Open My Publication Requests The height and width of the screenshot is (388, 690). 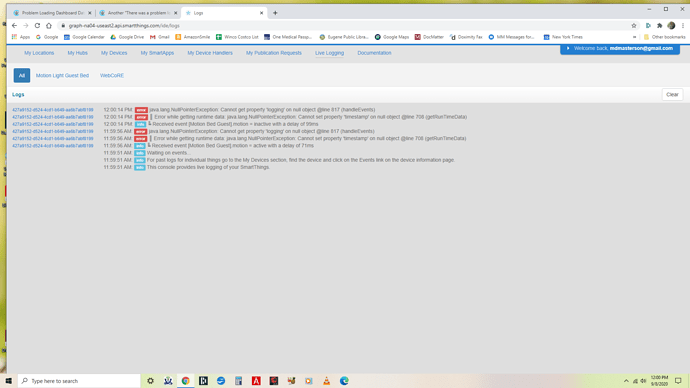pos(274,53)
